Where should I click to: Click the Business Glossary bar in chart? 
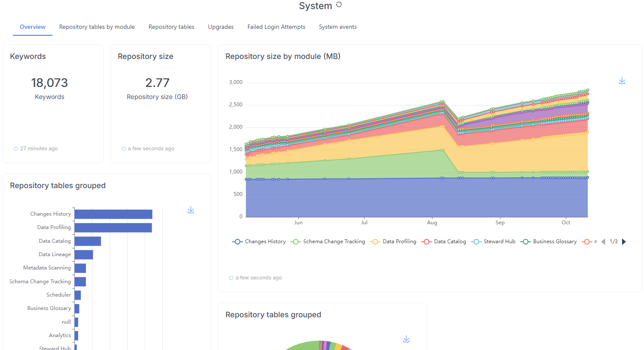tap(77, 309)
